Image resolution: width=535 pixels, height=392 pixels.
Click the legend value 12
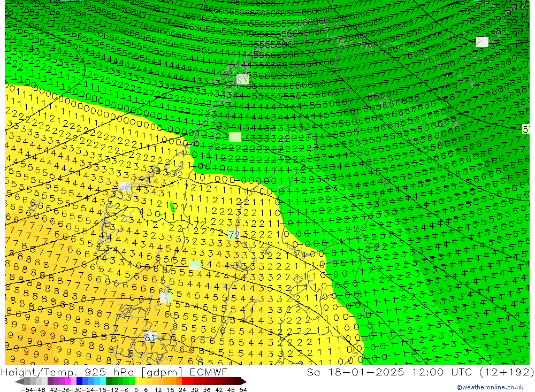(158, 390)
